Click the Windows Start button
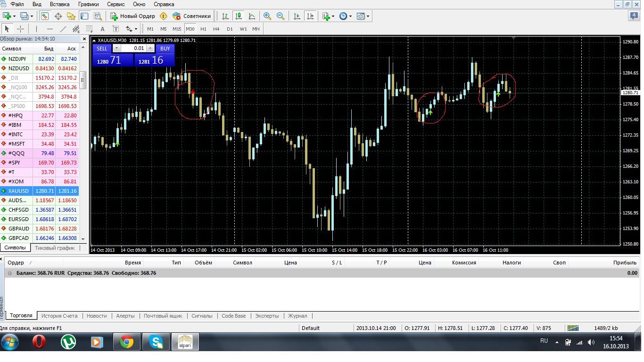 (9, 342)
